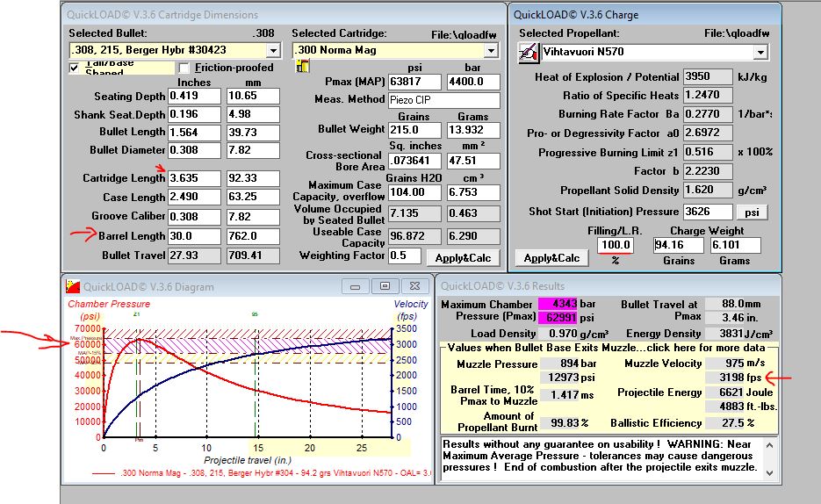Click the QuickLOAD Diagram window title icon
This screenshot has height=504, width=821.
[73, 286]
